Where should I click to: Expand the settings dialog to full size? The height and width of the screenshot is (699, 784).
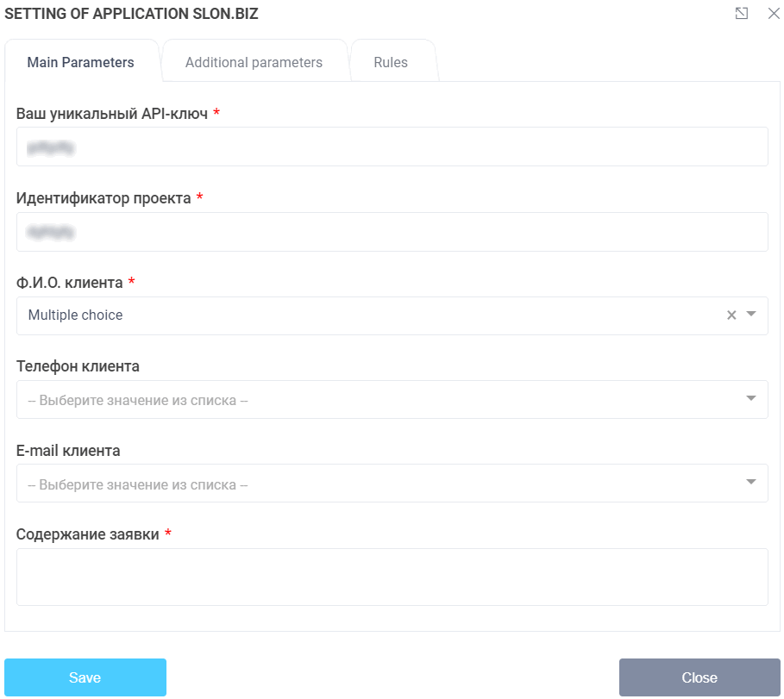click(741, 14)
